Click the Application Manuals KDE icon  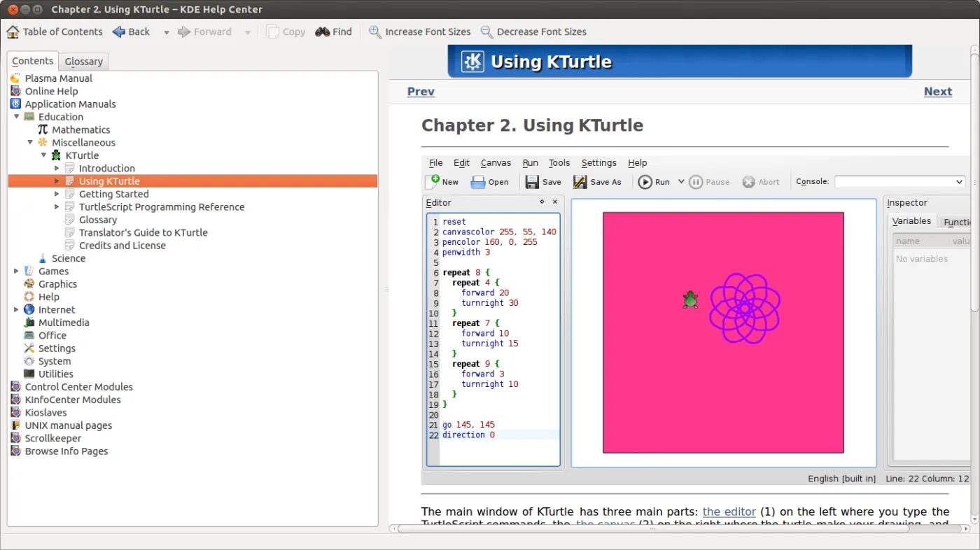15,104
